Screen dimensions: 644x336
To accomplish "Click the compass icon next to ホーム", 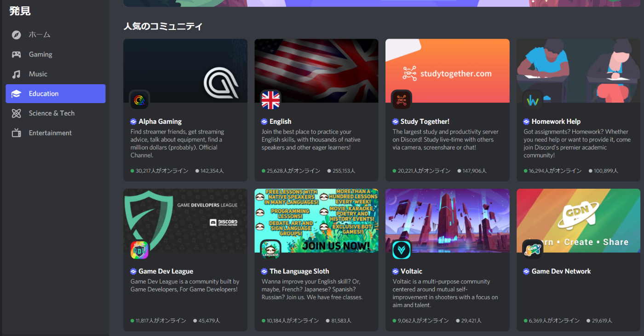I will point(17,35).
